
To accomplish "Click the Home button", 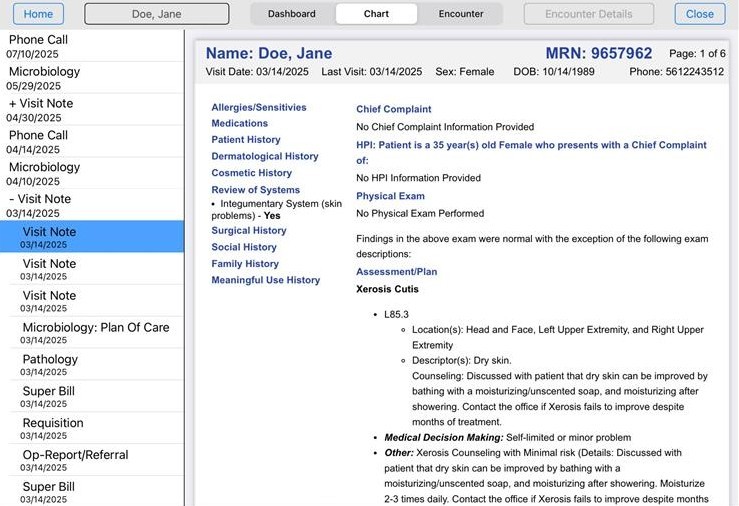I will 38,14.
